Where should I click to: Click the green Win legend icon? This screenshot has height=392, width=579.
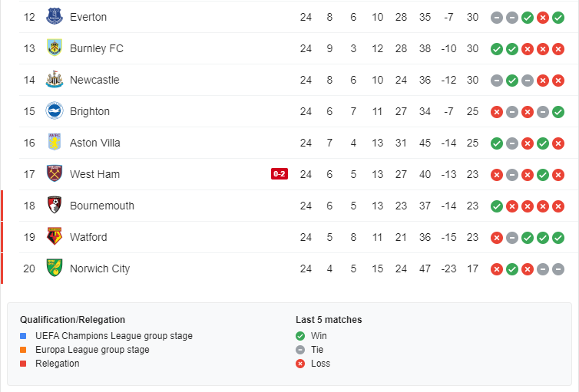click(300, 336)
